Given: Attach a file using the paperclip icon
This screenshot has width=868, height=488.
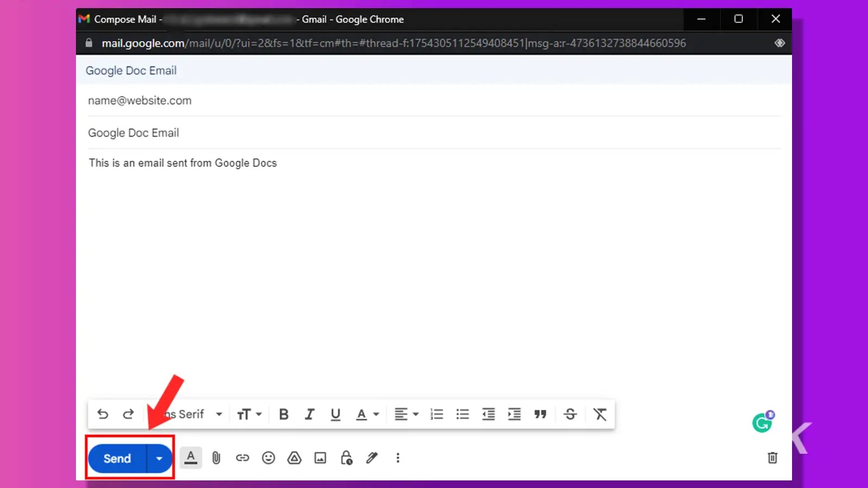Looking at the screenshot, I should pyautogui.click(x=216, y=458).
